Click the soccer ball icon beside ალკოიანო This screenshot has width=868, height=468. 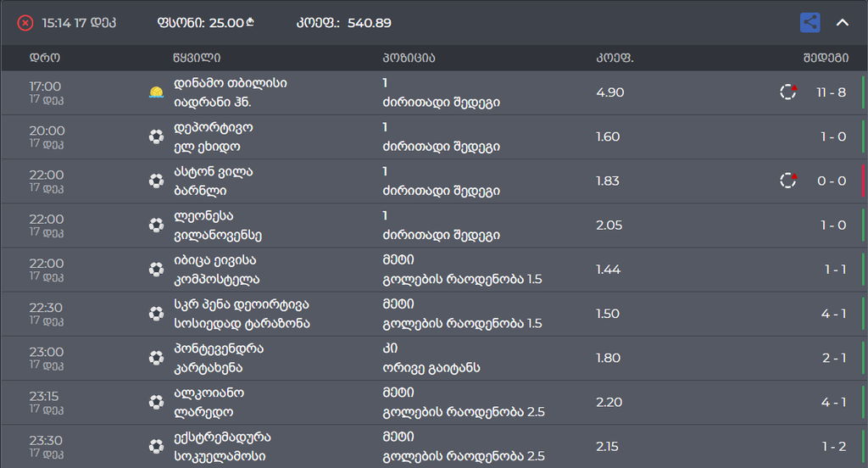coord(156,402)
